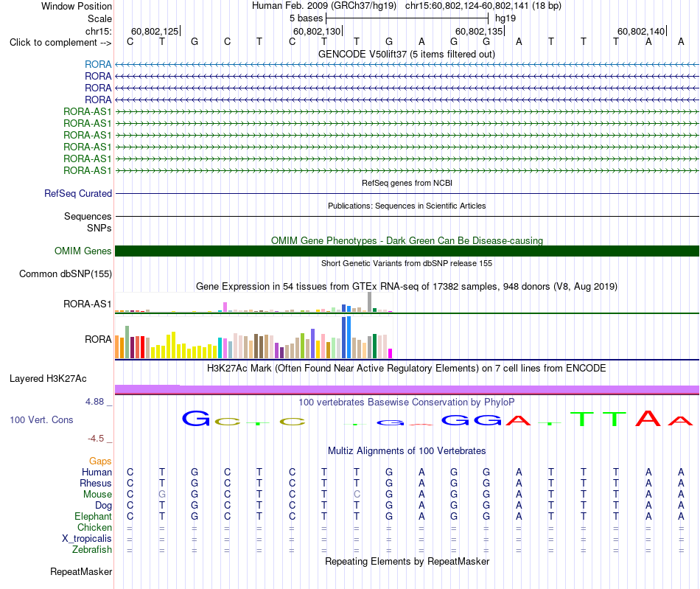Click the Layered H3K27Ac label

tap(48, 379)
